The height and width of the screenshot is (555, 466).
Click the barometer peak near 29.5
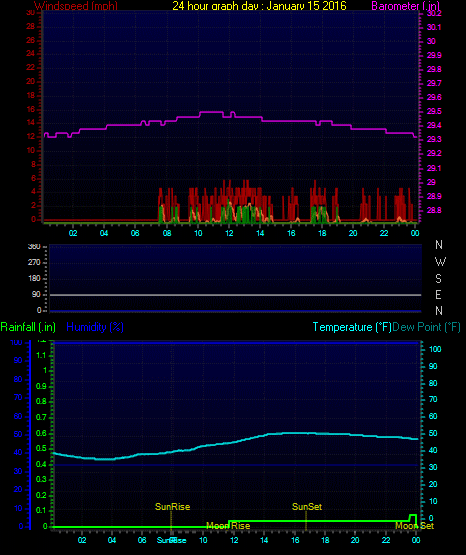211,112
